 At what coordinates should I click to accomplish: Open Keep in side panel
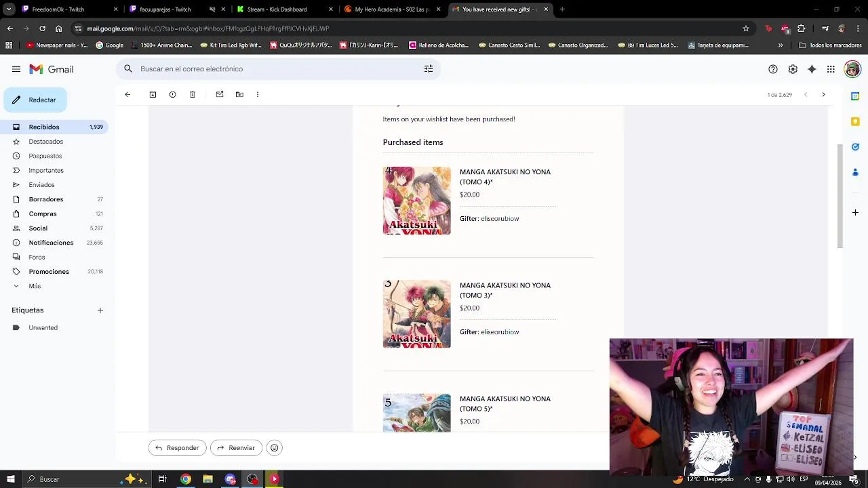(855, 121)
